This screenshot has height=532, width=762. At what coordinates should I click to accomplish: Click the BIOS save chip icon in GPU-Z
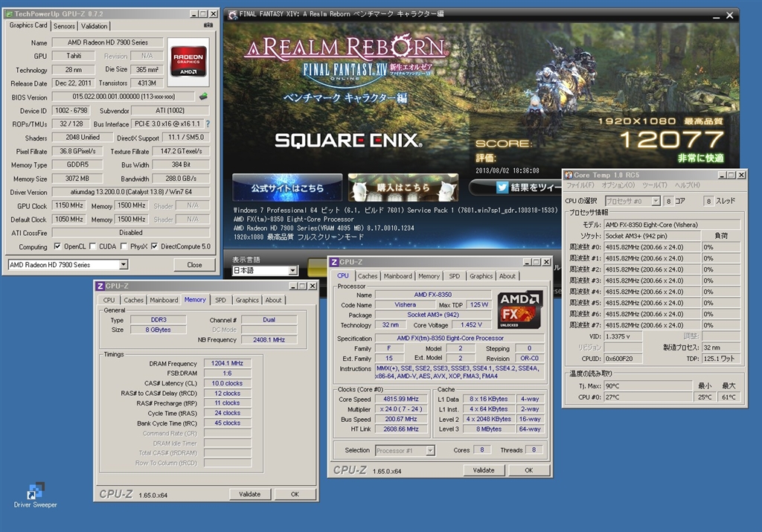pyautogui.click(x=204, y=96)
